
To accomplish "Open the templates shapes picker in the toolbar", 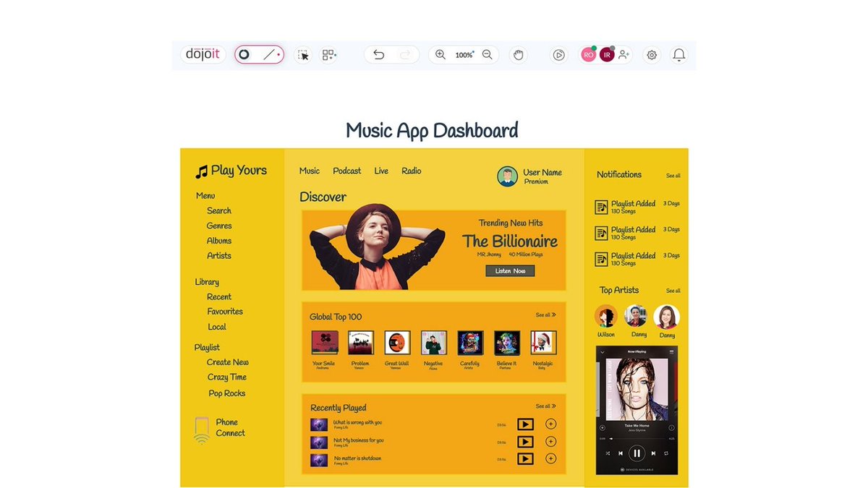I will coord(329,54).
